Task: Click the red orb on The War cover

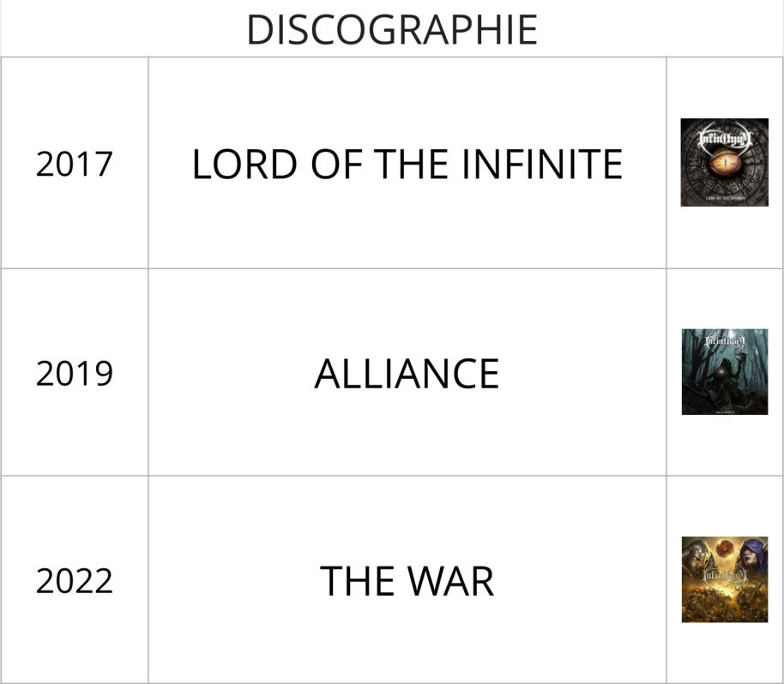Action: point(724,549)
